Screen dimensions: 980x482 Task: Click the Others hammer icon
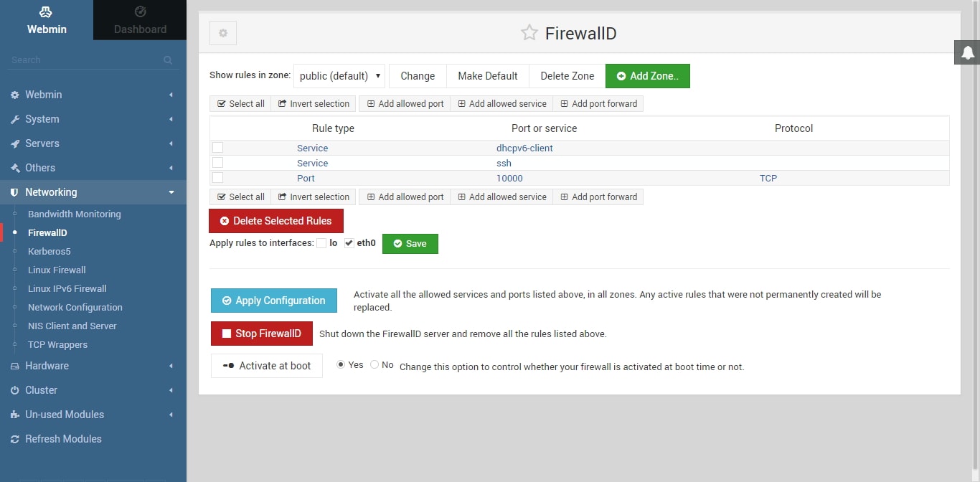click(x=15, y=168)
